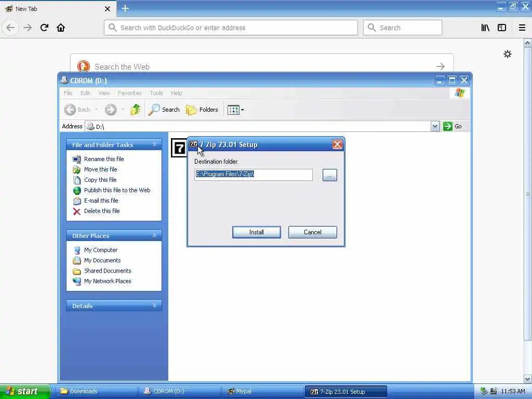Image resolution: width=532 pixels, height=399 pixels.
Task: Open My Documents from Other Places
Action: click(102, 260)
